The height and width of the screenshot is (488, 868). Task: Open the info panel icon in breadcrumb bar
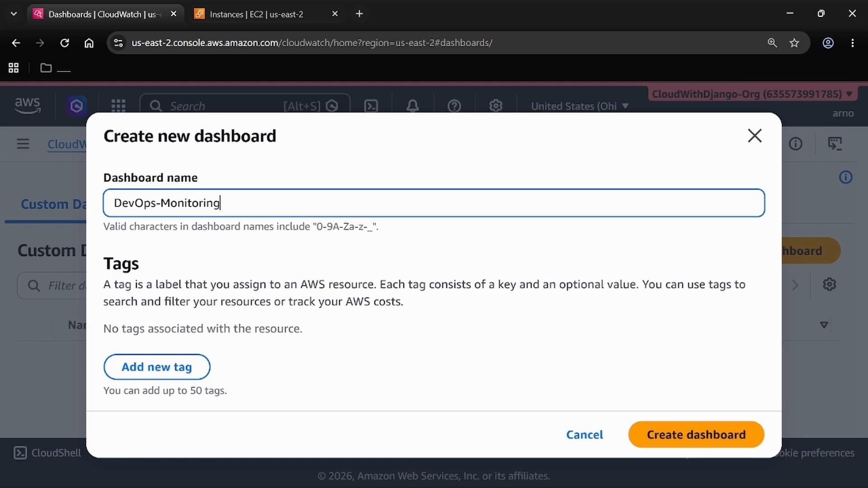pos(796,144)
